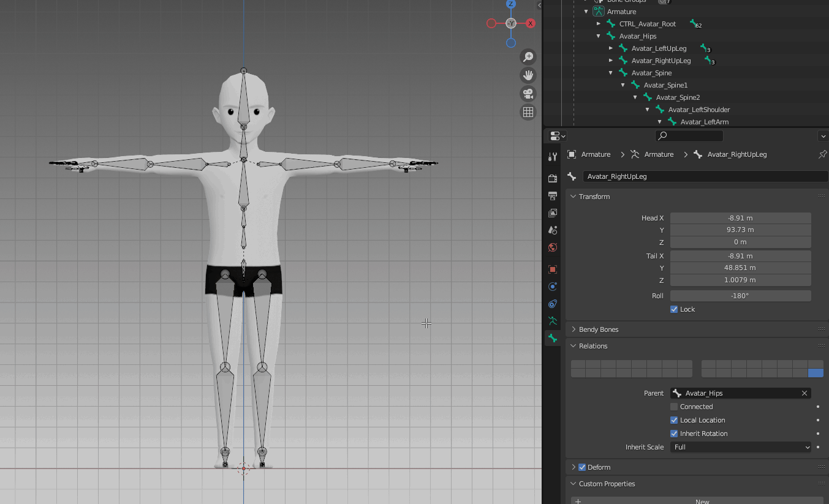Click the Roll value field

click(740, 296)
